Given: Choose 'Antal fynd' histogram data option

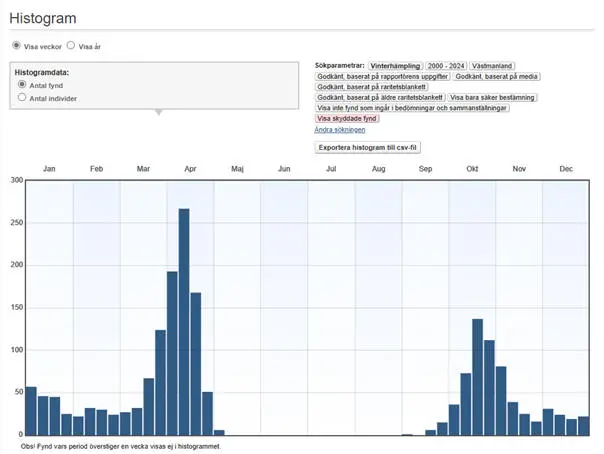Looking at the screenshot, I should tap(23, 86).
